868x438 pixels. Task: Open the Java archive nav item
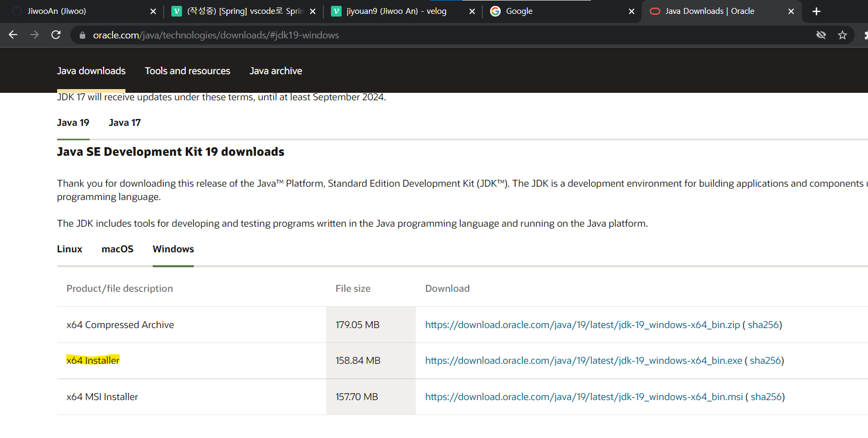(x=276, y=71)
